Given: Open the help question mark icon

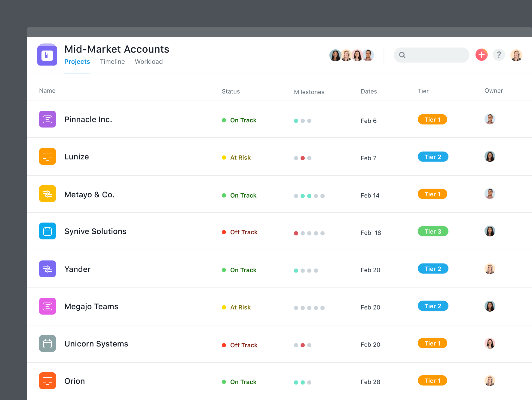Looking at the screenshot, I should (x=499, y=55).
